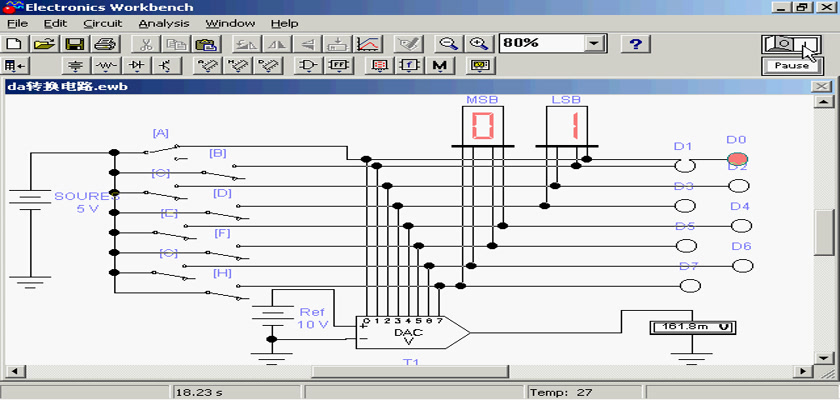The width and height of the screenshot is (840, 400).
Task: Select the 'Ref 10 V' battery label
Action: click(x=313, y=318)
